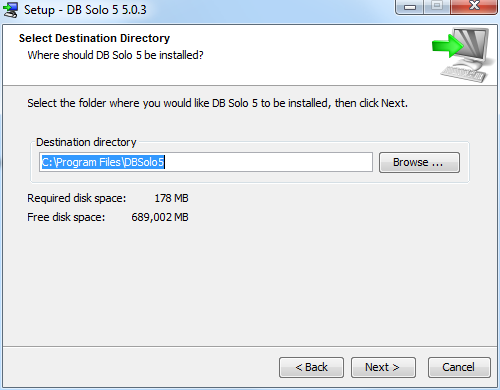
Task: Click the 178 MB required space value
Action: [171, 198]
